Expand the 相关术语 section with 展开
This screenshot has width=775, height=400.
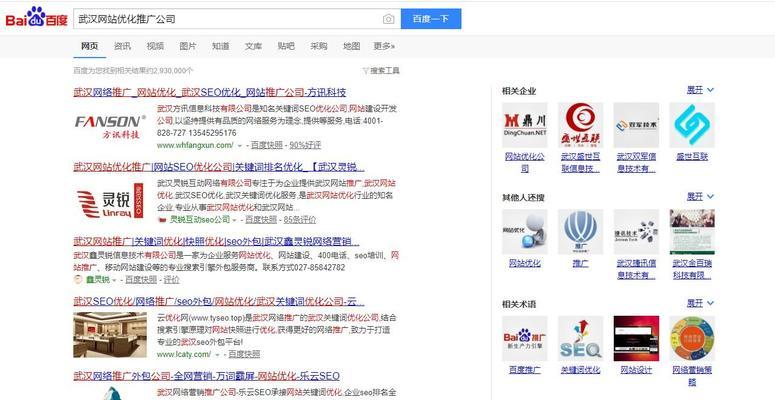click(x=700, y=303)
